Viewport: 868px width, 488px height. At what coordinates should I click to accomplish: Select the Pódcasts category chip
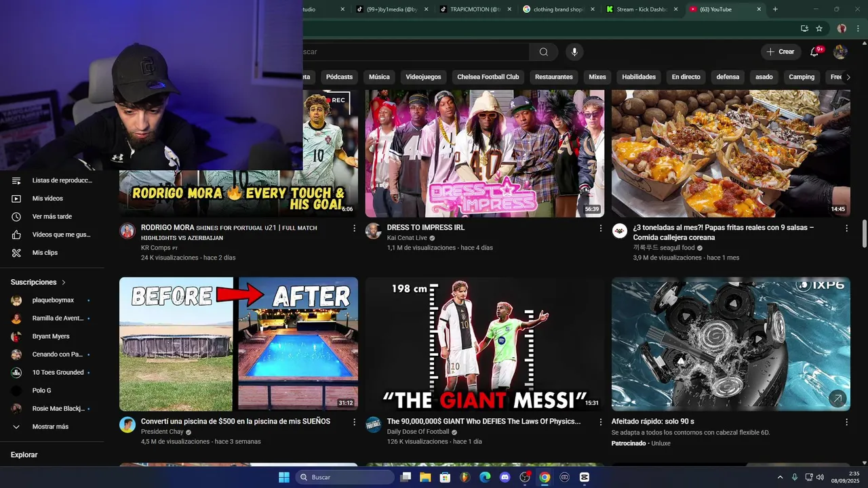click(x=339, y=77)
